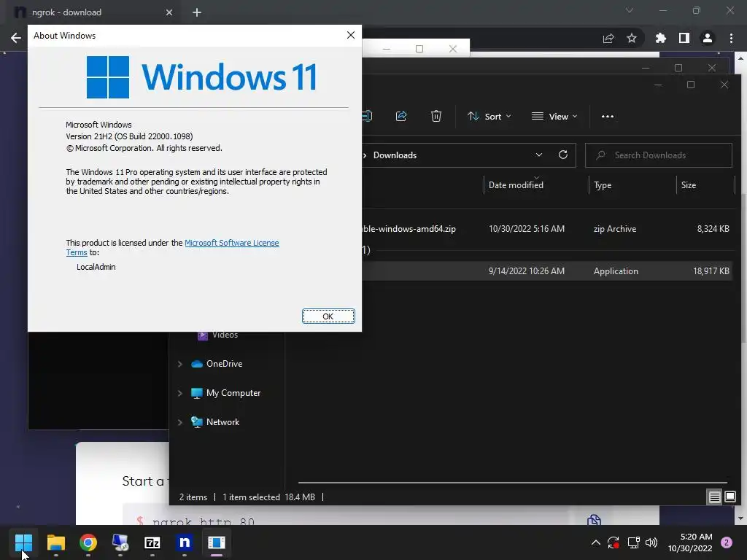Open ngrok app from taskbar

coord(185,542)
